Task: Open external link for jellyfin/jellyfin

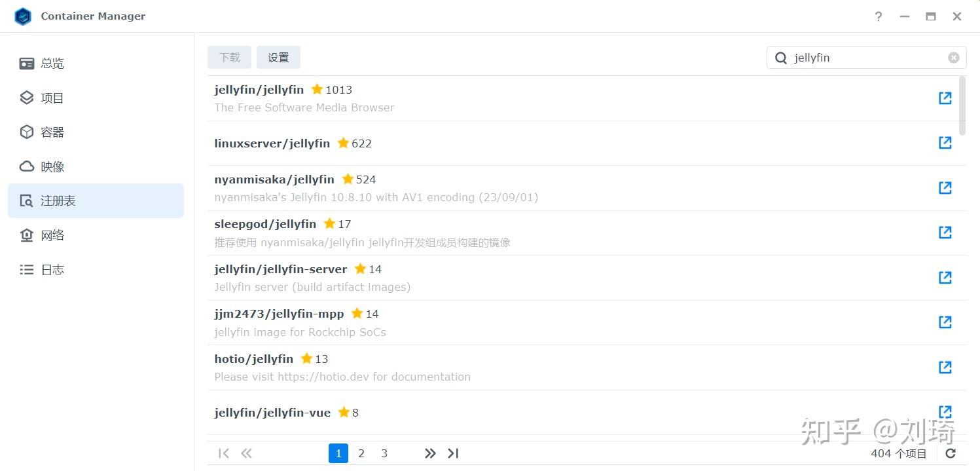Action: (x=945, y=98)
